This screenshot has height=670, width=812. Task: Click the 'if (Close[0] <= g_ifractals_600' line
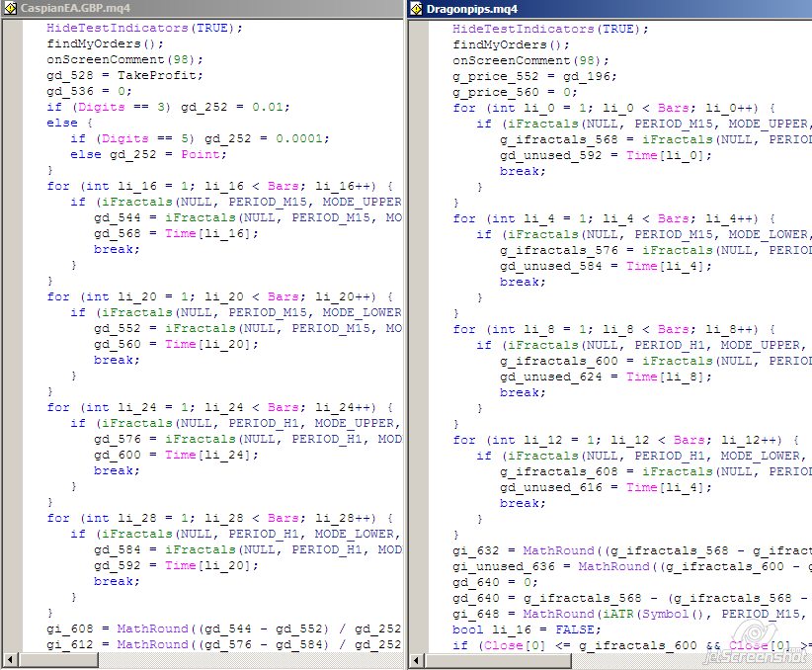[x=632, y=645]
